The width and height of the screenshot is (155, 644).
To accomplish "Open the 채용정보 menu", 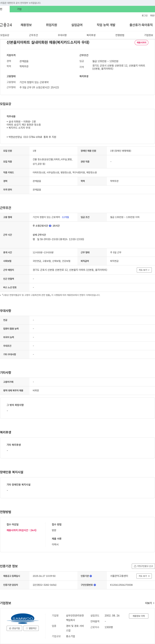I will pos(26,25).
